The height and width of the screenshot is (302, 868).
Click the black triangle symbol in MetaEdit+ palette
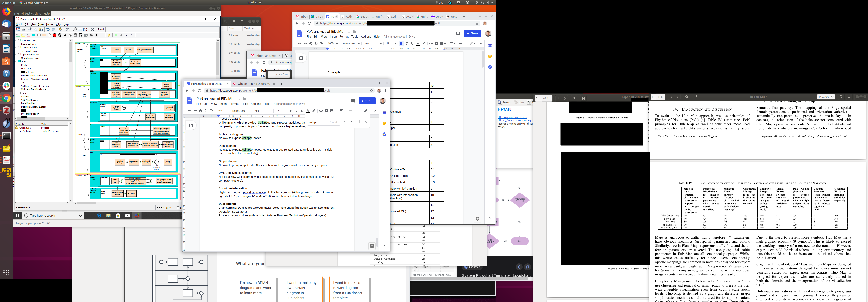coord(65,35)
